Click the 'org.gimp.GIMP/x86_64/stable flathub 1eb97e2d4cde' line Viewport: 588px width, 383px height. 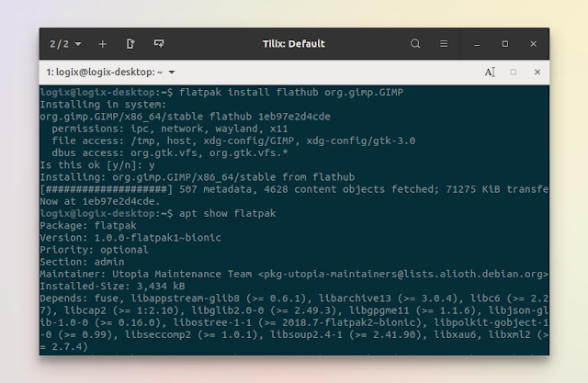click(x=186, y=117)
